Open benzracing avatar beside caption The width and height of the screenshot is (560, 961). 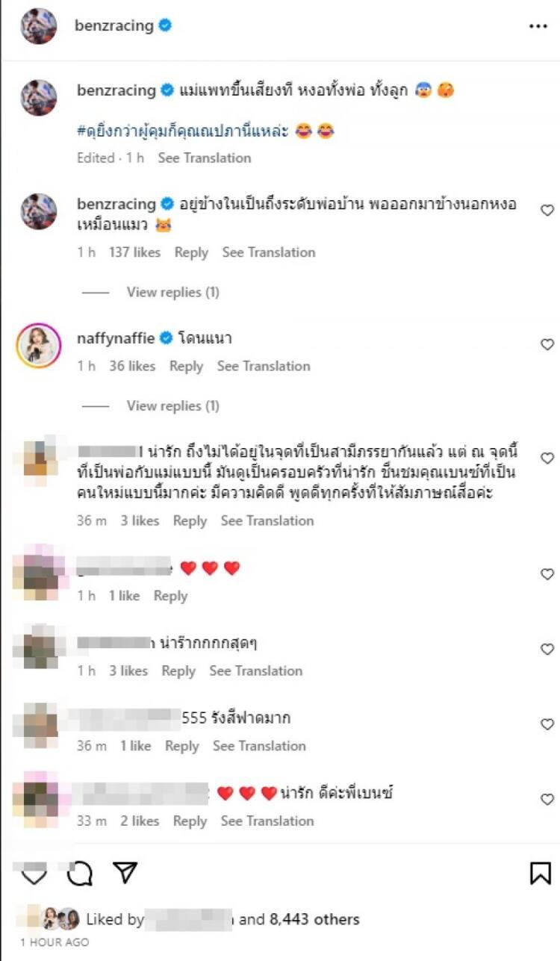(39, 98)
